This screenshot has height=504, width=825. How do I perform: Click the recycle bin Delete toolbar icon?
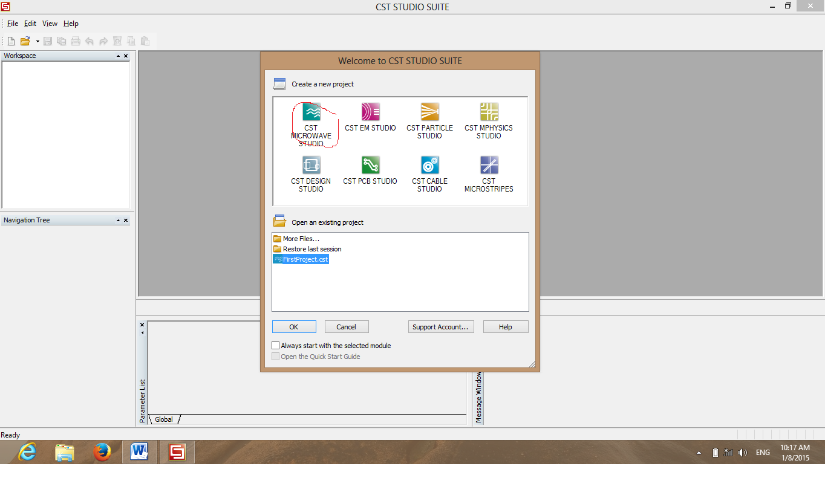pos(117,41)
